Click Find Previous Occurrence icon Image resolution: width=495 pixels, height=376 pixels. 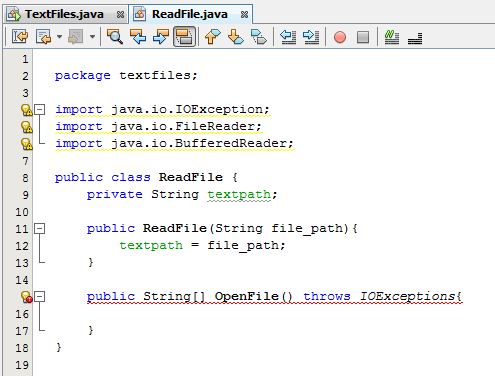138,36
